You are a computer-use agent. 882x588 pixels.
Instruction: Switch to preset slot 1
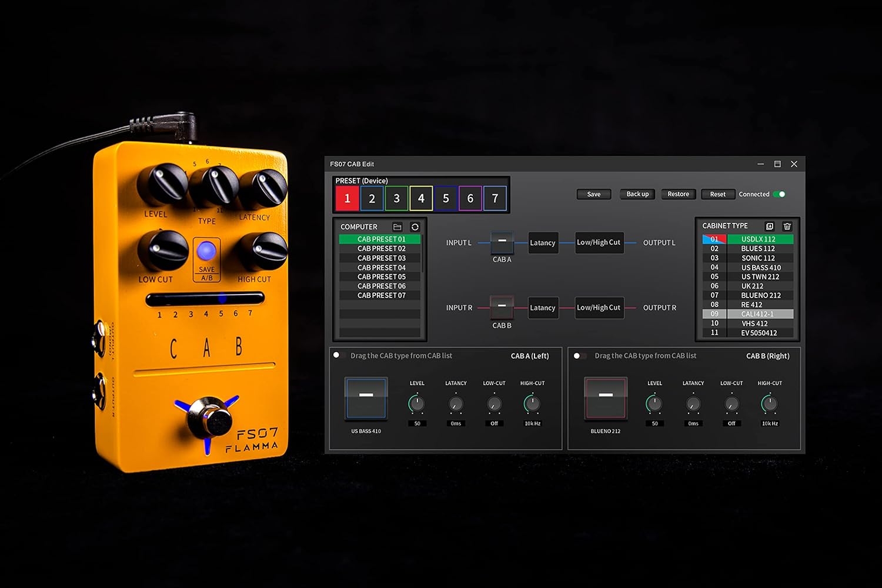347,198
